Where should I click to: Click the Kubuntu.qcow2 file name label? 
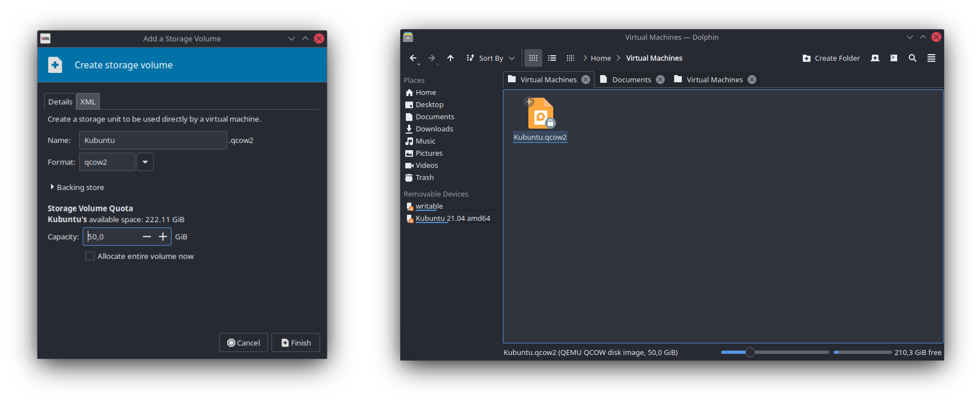pyautogui.click(x=540, y=137)
